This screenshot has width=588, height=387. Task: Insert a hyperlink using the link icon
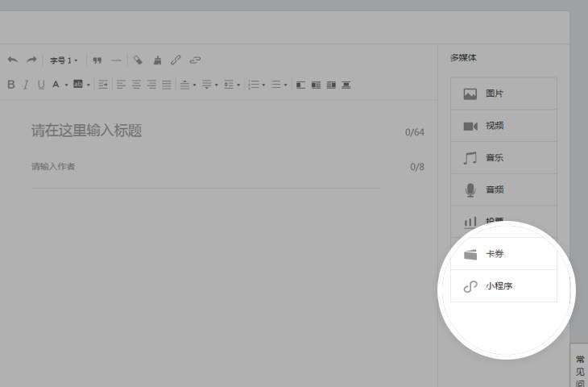coord(176,60)
